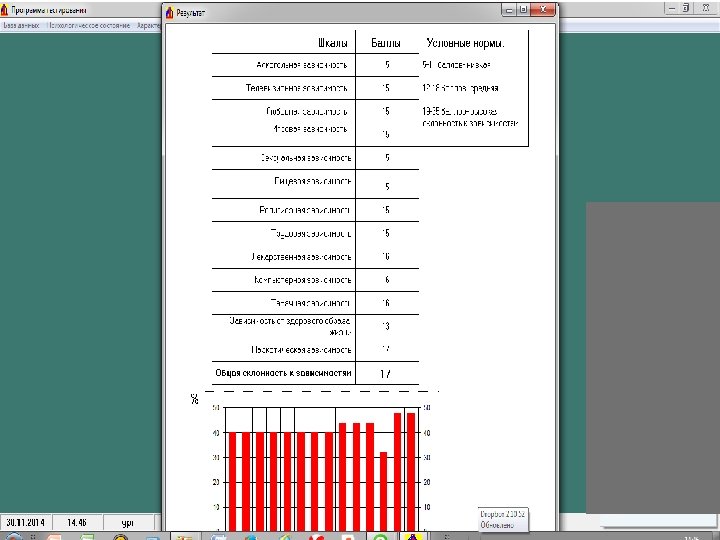Click the % axis label above the chart
The height and width of the screenshot is (540, 720).
[194, 399]
